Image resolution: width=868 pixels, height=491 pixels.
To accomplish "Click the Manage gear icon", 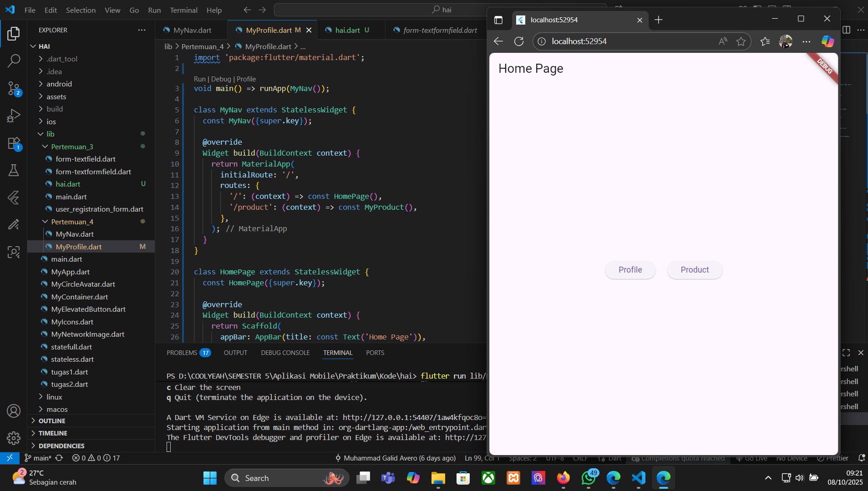I will coord(14,438).
